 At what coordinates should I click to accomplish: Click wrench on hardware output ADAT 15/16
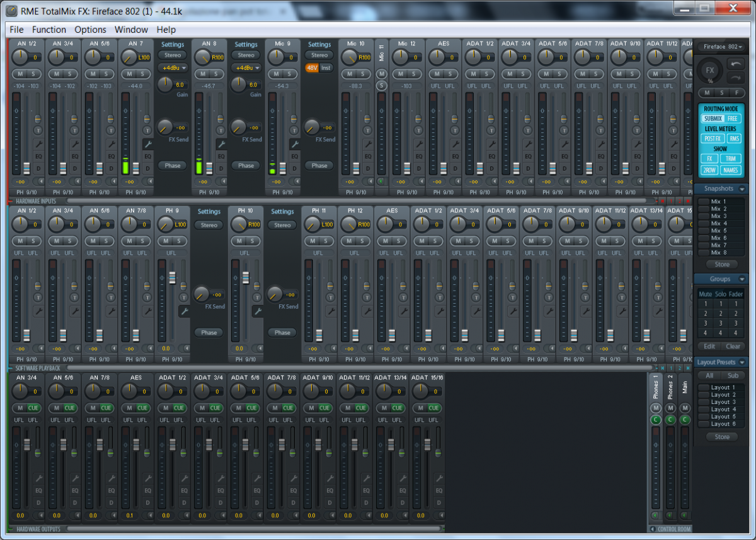440,478
